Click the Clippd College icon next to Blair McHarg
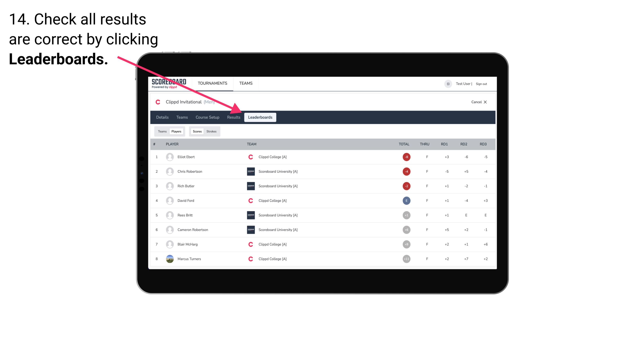644x346 pixels. point(250,244)
